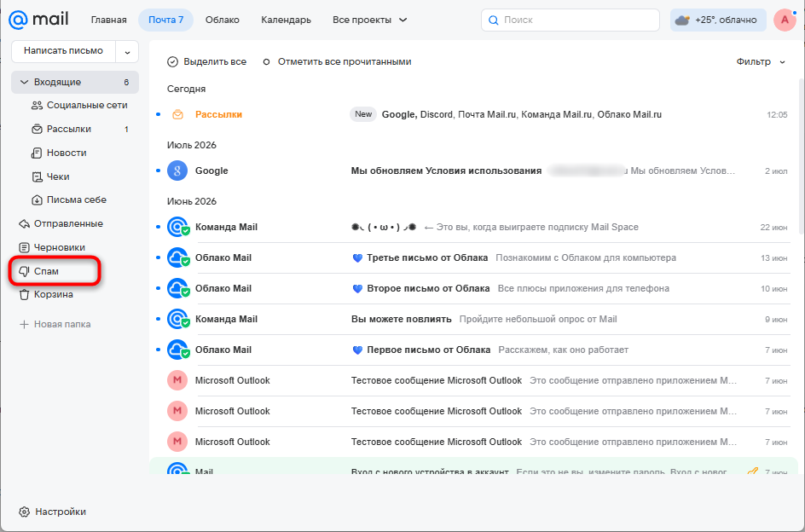Click the 12:05 timestamp on Рассылки row
The width and height of the screenshot is (805, 532).
point(777,114)
